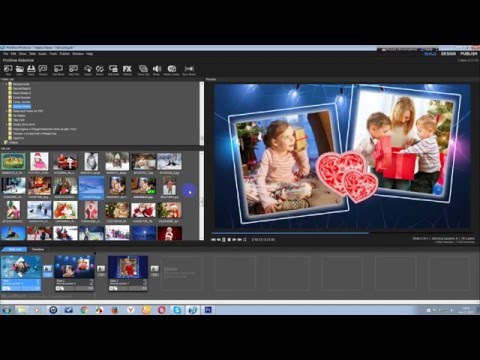
Task: Save the show with the Save icon
Action: click(31, 70)
